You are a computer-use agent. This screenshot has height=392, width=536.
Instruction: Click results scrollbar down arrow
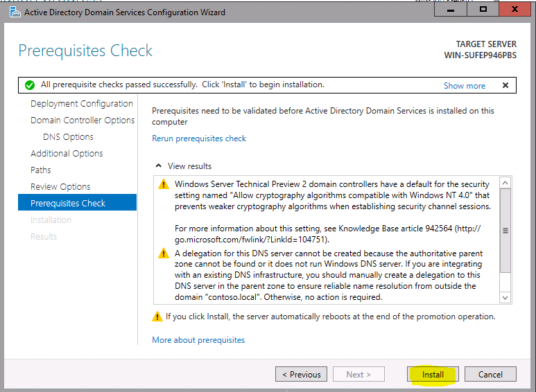click(505, 298)
